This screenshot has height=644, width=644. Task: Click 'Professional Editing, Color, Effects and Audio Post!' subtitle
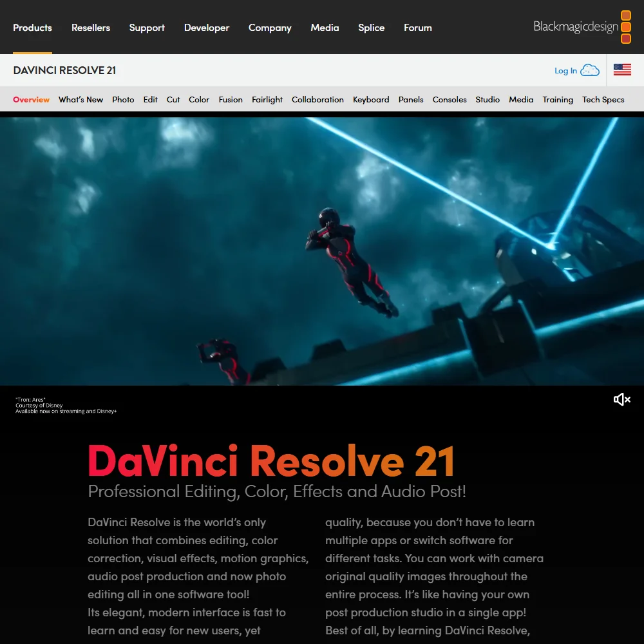point(277,491)
